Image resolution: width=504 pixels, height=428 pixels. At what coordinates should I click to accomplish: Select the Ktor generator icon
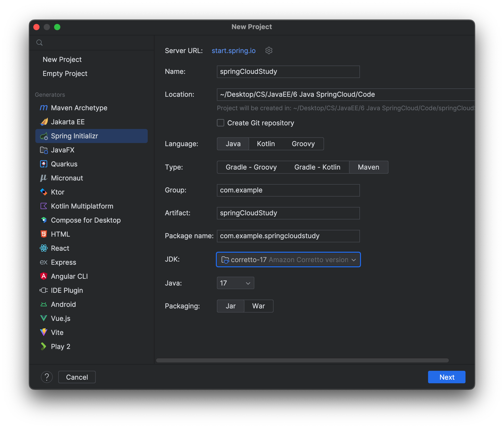click(x=44, y=192)
